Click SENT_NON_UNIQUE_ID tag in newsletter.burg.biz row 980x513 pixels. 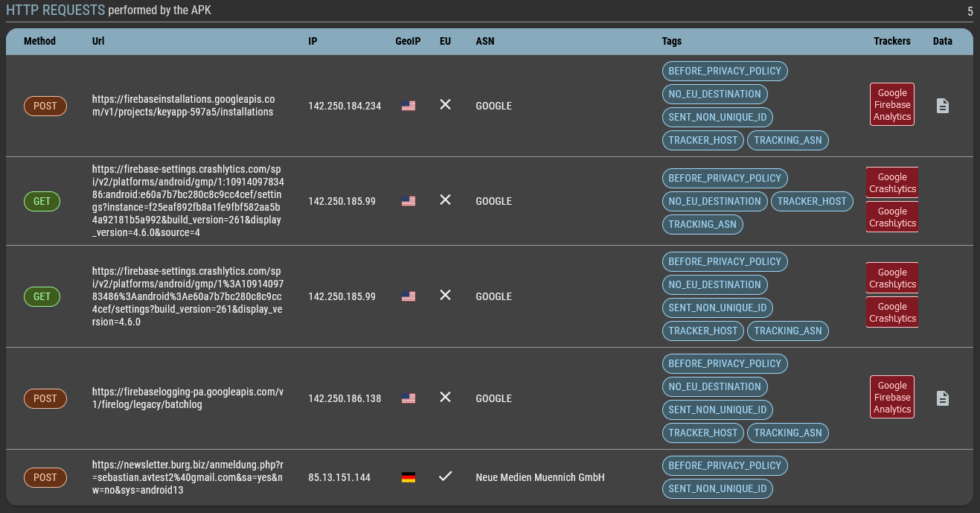tap(717, 489)
